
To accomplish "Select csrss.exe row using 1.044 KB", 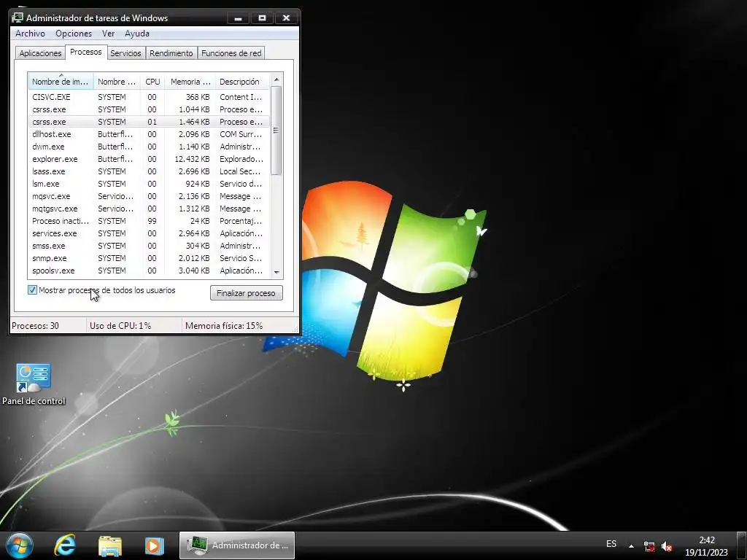I will (149, 109).
